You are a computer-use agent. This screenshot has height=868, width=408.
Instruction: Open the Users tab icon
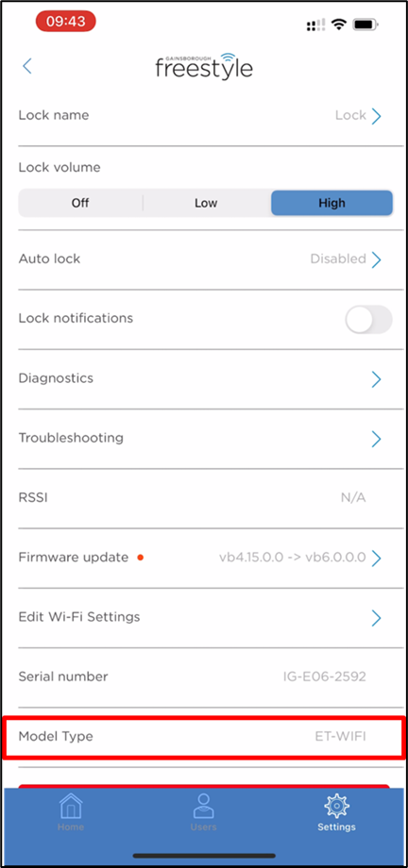click(x=203, y=806)
